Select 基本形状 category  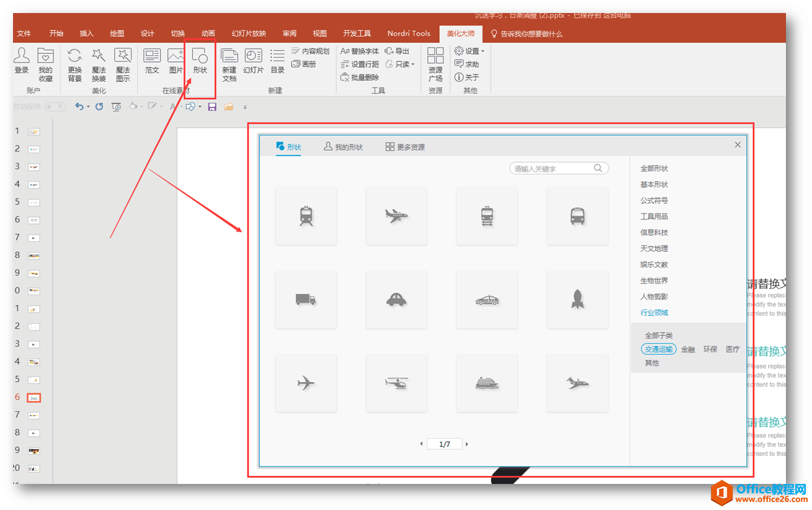[654, 184]
